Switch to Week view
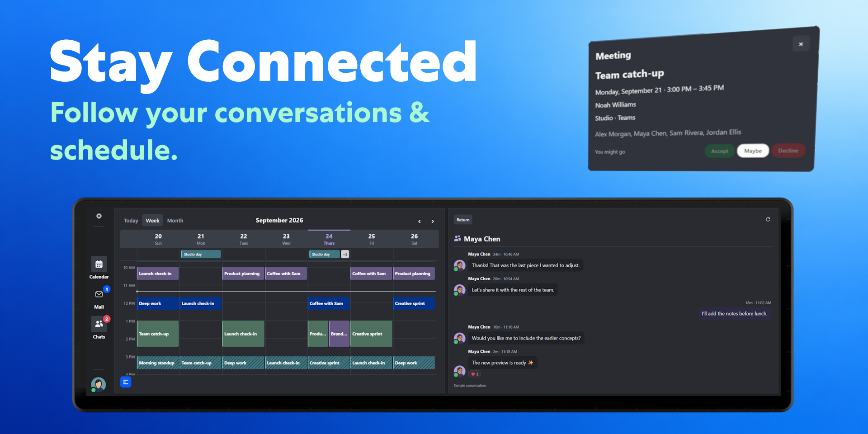868x434 pixels. pos(152,221)
